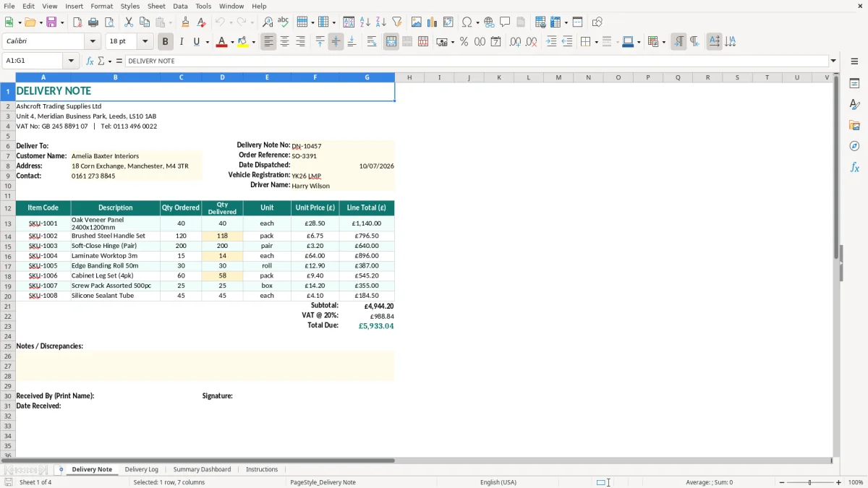868x488 pixels.
Task: Click the formula input line
Action: coord(477,61)
